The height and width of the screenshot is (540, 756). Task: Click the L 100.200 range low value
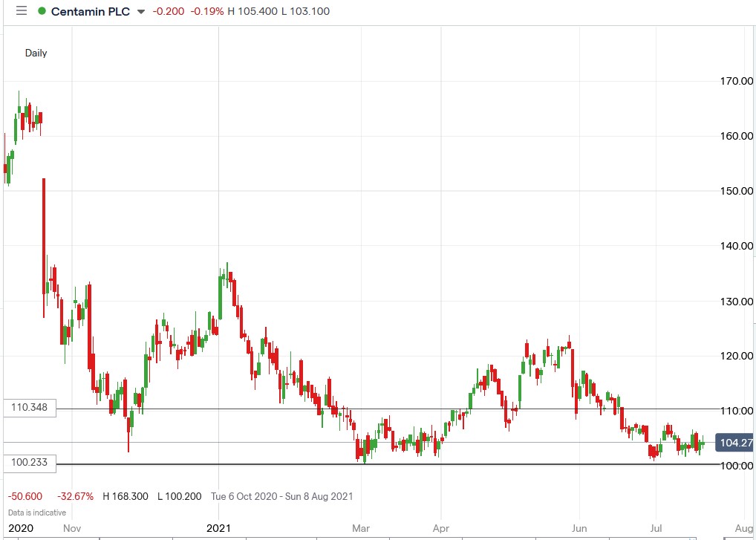point(178,495)
